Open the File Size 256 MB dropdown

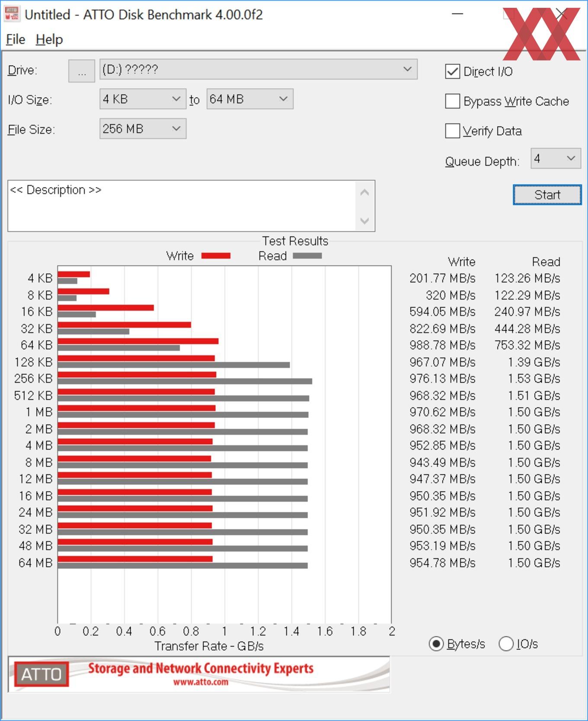point(143,129)
